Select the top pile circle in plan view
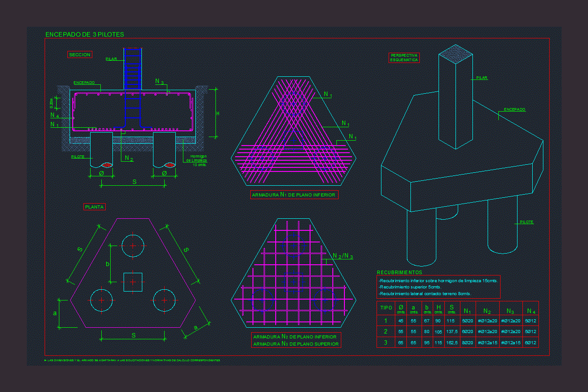Viewport: 588px width, 392px height. click(133, 246)
